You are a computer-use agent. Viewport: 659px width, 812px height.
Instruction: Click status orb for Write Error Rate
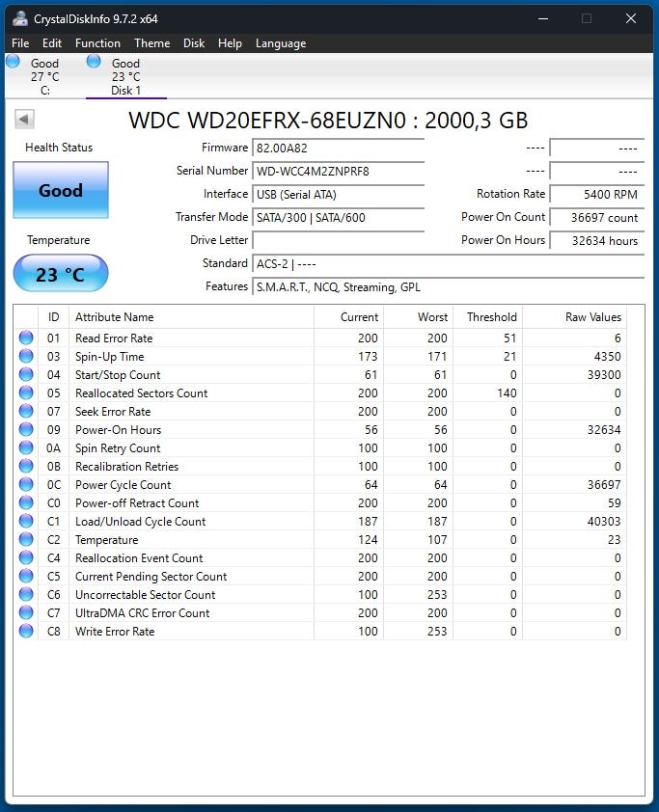click(26, 632)
